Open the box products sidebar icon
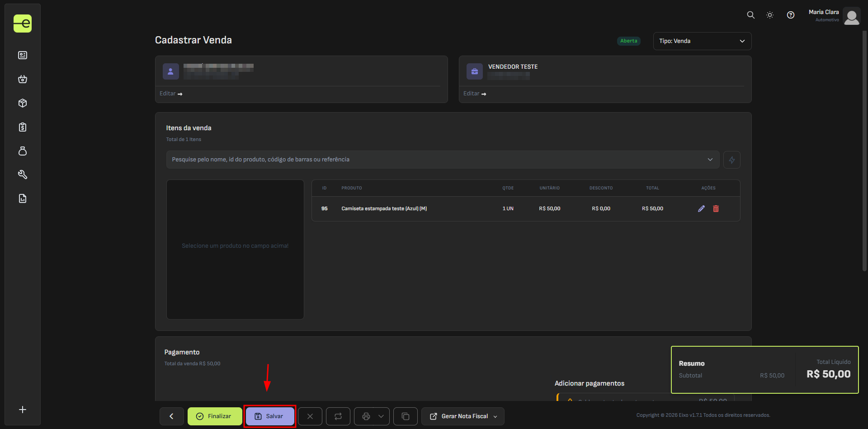The height and width of the screenshot is (429, 868). click(x=23, y=103)
